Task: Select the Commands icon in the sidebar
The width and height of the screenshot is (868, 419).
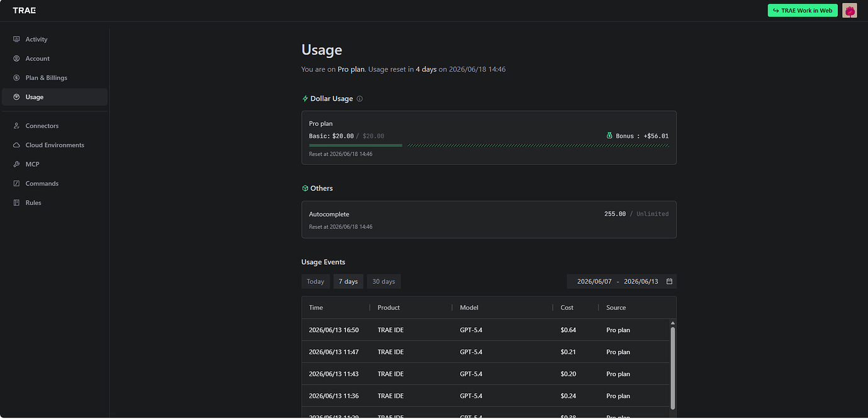Action: (x=16, y=184)
